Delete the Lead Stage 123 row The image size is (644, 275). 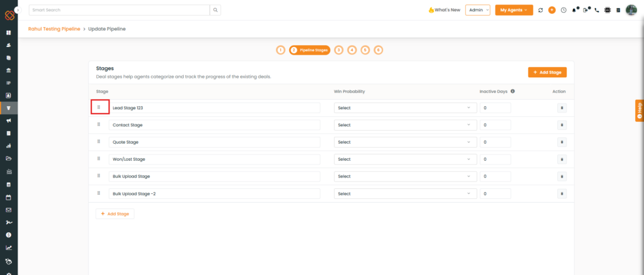click(562, 108)
